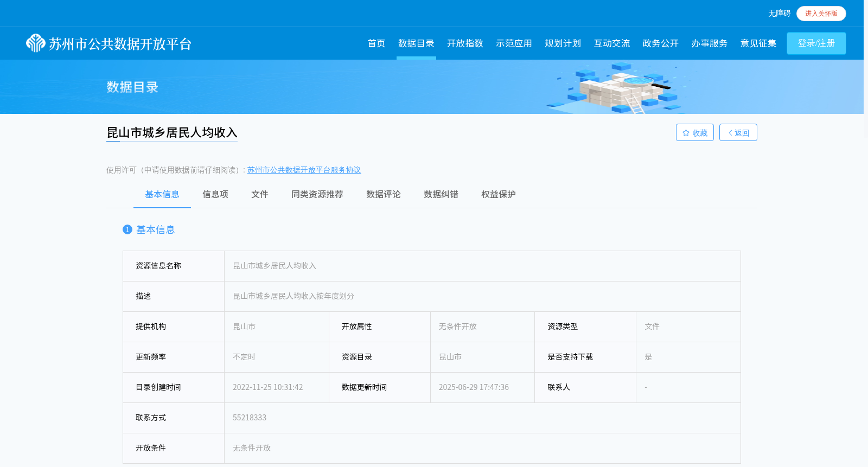This screenshot has height=467, width=868.
Task: Open the 权益保护 tab
Action: pos(499,194)
